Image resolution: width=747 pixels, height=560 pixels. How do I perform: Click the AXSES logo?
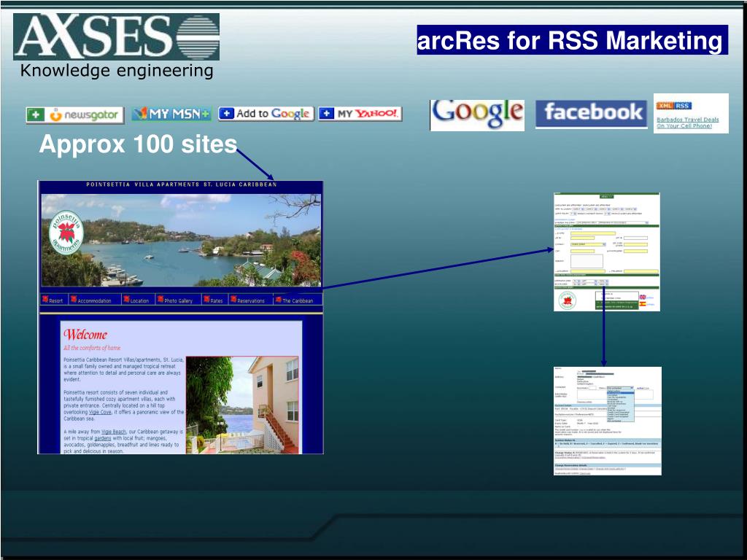(116, 36)
